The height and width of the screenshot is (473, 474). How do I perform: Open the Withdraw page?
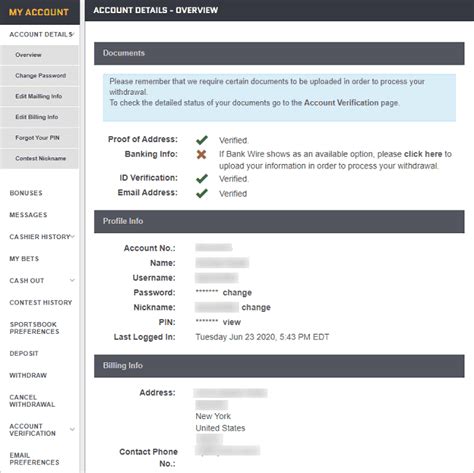(x=28, y=375)
